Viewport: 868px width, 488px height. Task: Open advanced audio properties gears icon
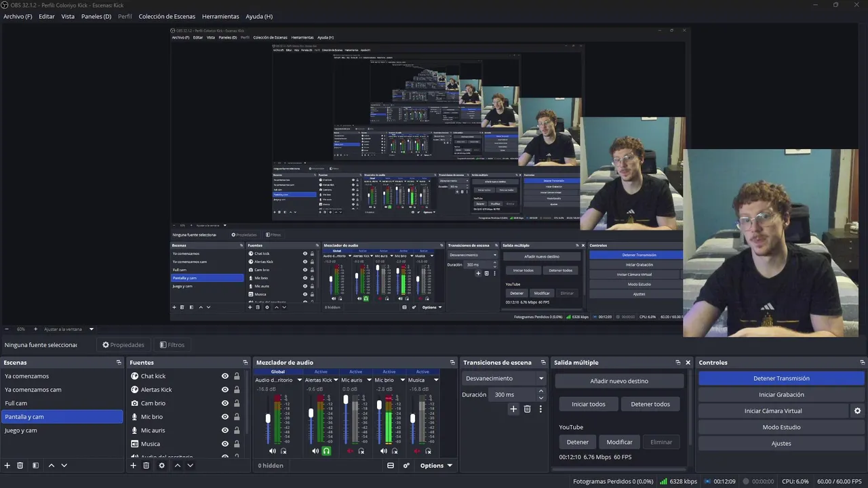(x=406, y=466)
